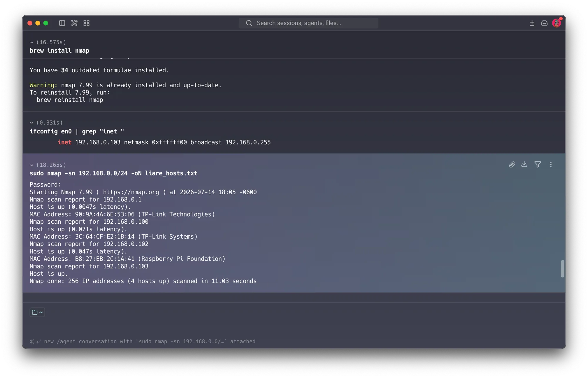Click the 'Nmap done: 256 IP addresses' summary
The height and width of the screenshot is (378, 588).
pyautogui.click(x=143, y=281)
